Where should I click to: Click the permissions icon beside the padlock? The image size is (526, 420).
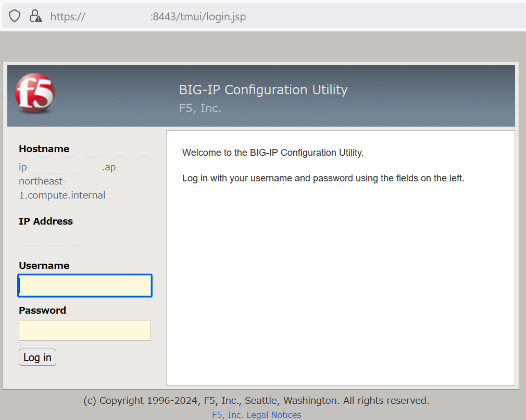tap(39, 18)
